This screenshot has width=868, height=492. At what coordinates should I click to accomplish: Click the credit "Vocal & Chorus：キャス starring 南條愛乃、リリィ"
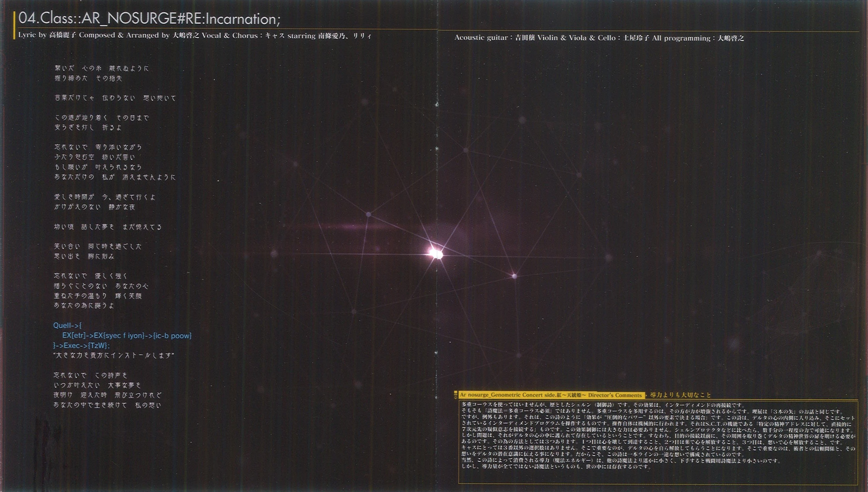click(287, 36)
